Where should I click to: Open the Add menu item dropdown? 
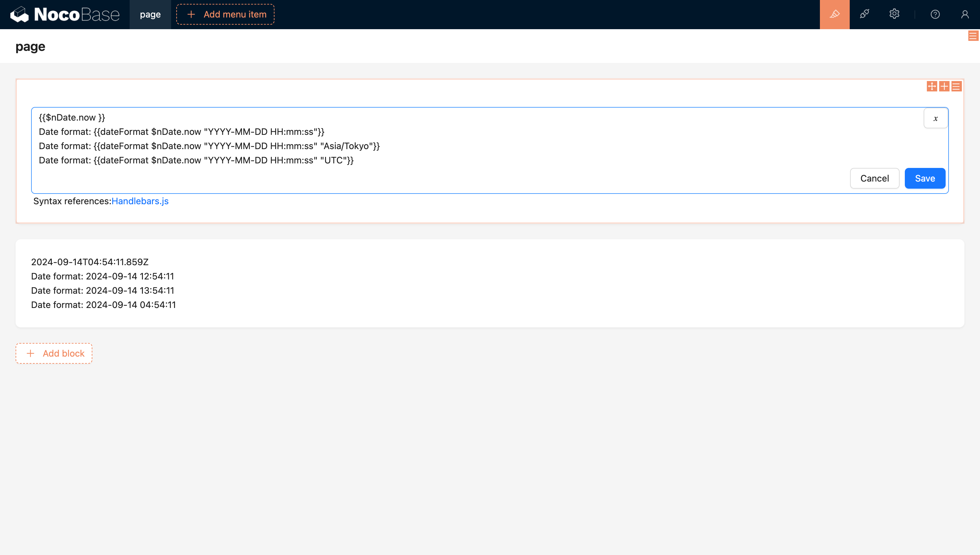click(225, 14)
